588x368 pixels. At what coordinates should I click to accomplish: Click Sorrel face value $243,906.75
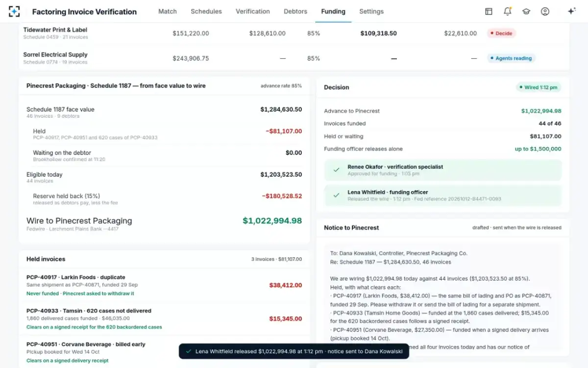tap(191, 58)
